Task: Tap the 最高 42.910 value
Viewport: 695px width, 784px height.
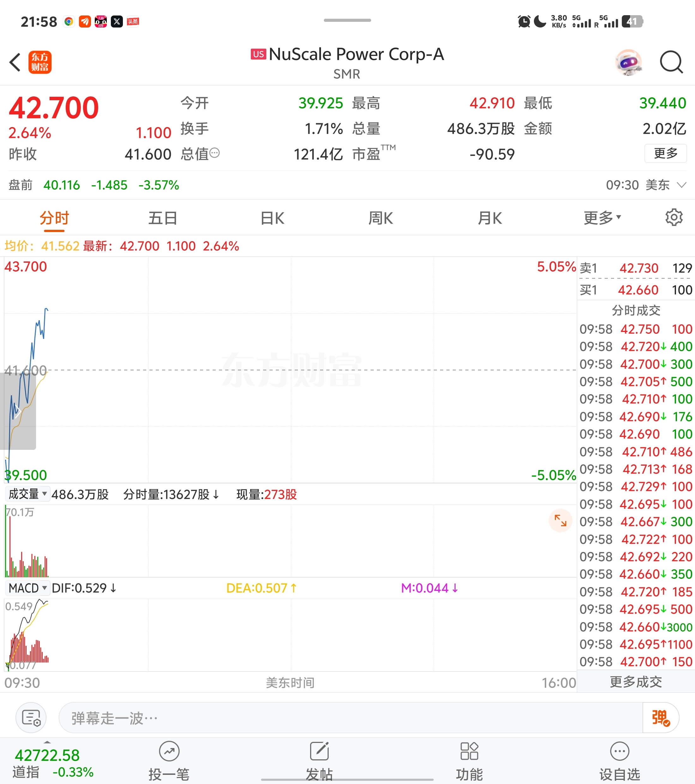Action: click(x=492, y=103)
